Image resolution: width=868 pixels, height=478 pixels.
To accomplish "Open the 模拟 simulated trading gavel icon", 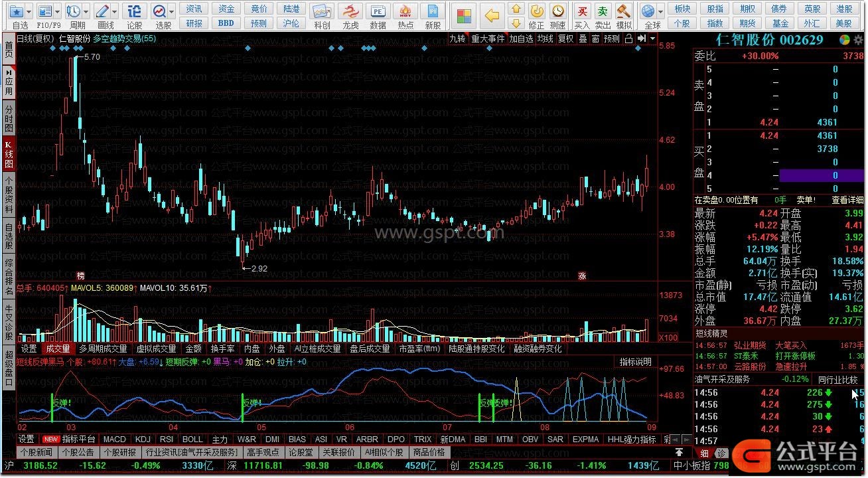I will [623, 11].
